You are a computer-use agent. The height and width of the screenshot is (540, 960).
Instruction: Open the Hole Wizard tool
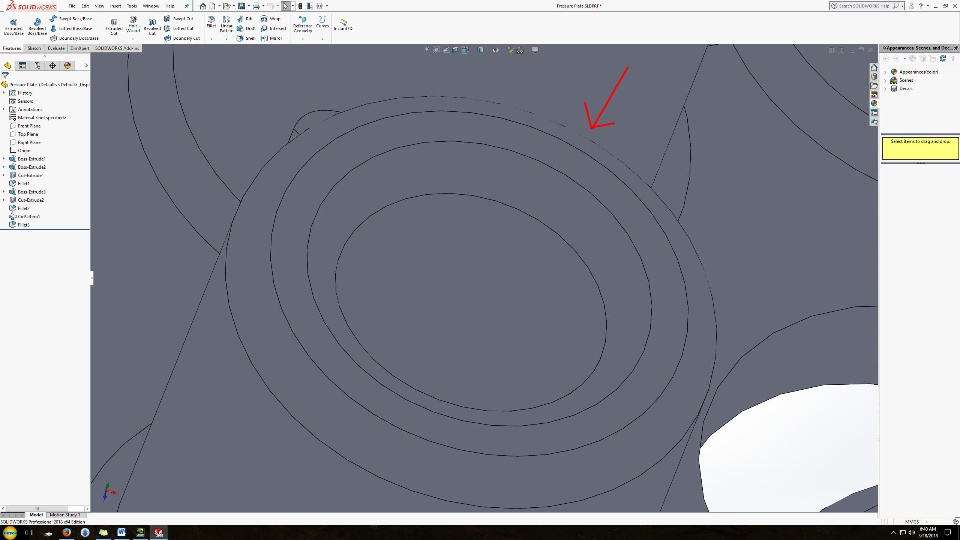133,25
